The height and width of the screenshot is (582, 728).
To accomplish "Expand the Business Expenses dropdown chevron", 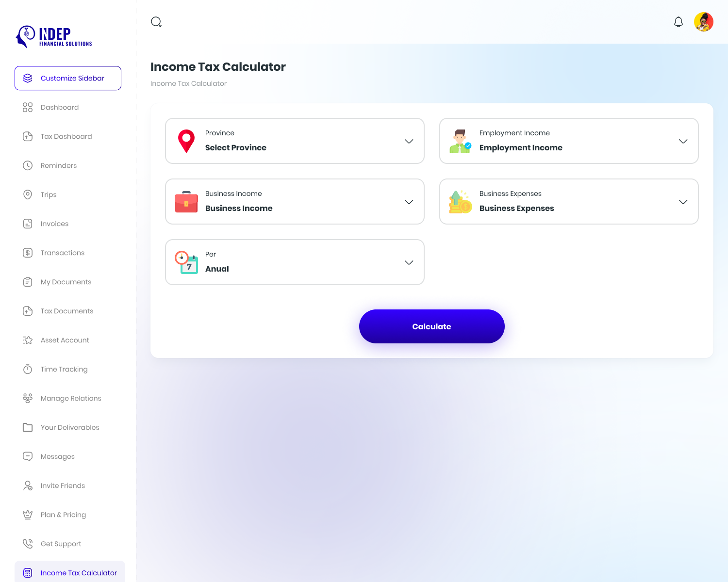I will (683, 202).
